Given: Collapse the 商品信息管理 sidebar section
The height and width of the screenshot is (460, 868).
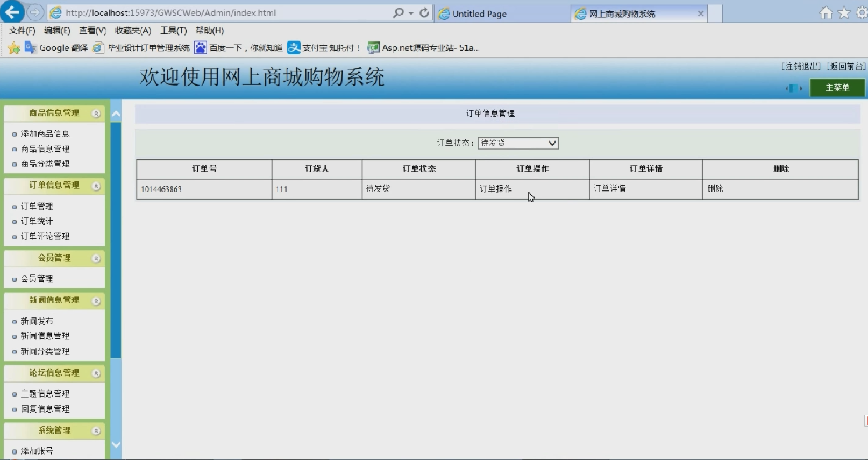Looking at the screenshot, I should (96, 114).
